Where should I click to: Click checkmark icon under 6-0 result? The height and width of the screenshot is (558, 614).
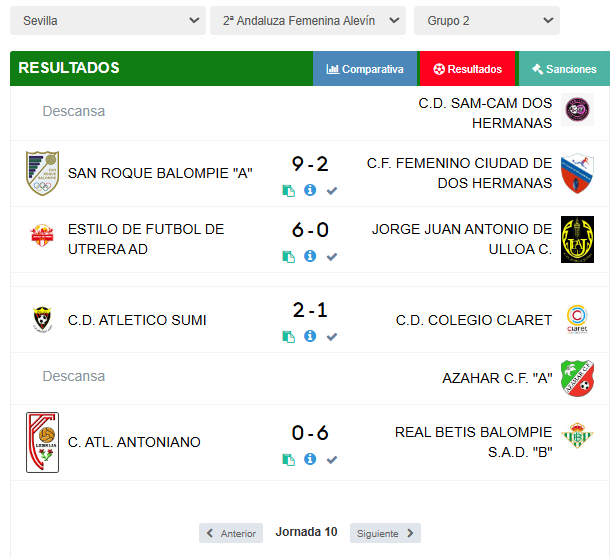tap(332, 257)
